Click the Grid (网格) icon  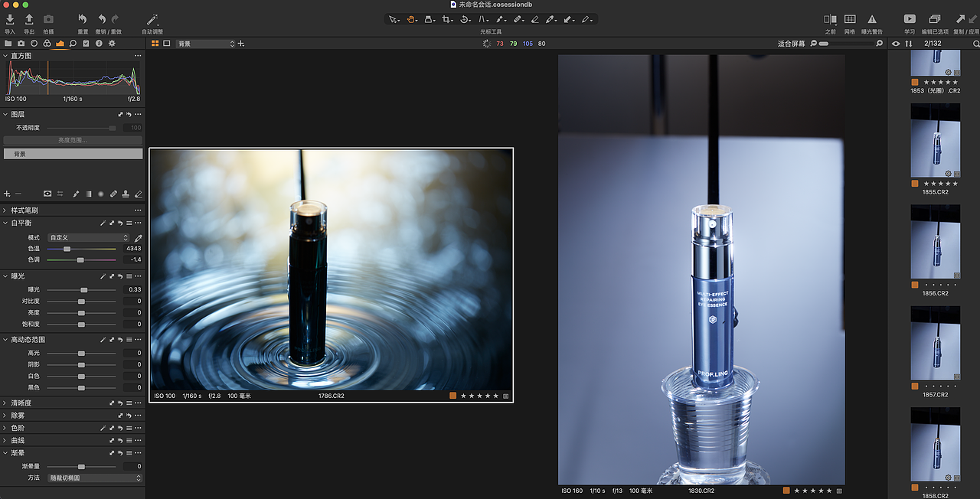tap(850, 19)
